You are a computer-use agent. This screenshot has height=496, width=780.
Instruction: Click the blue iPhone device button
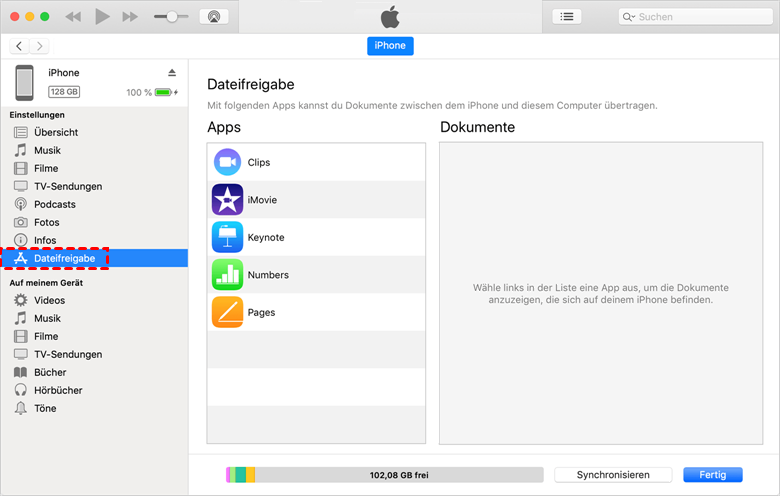click(390, 46)
